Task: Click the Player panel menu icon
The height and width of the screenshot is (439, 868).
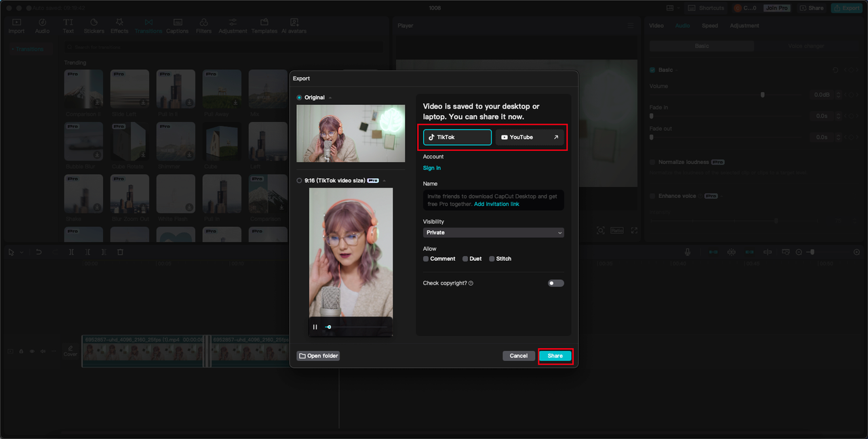Action: point(631,26)
